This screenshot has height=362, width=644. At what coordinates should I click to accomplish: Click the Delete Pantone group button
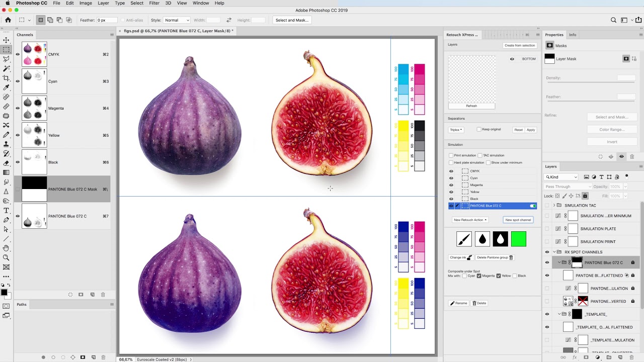(495, 257)
